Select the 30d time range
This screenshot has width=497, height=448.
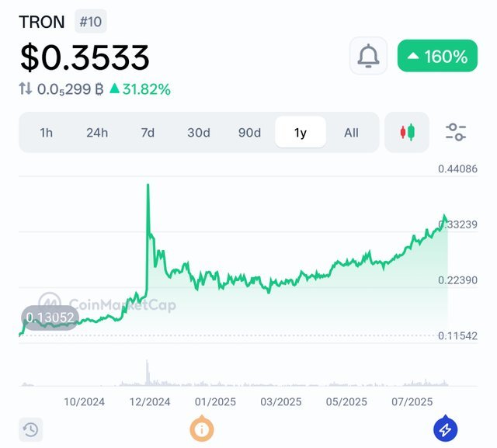(199, 133)
